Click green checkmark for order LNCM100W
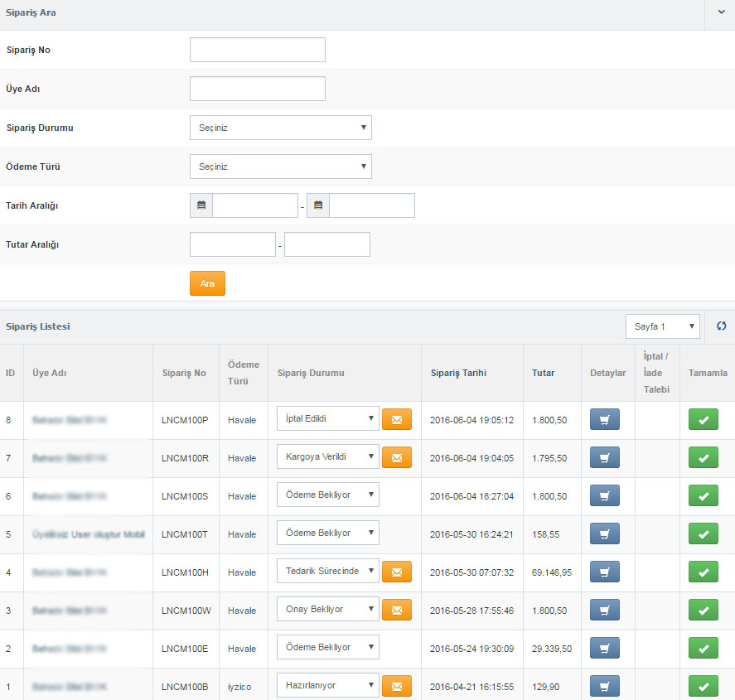 [703, 611]
